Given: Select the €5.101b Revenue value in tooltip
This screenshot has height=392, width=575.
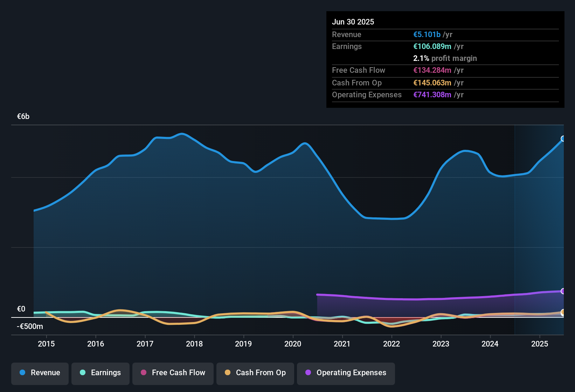Looking at the screenshot, I should pos(427,34).
